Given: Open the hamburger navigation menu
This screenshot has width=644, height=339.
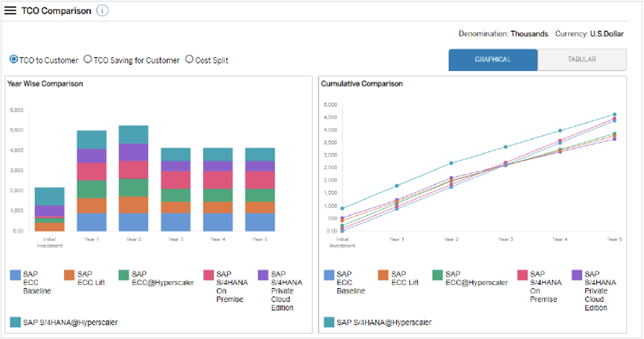Looking at the screenshot, I should 10,11.
